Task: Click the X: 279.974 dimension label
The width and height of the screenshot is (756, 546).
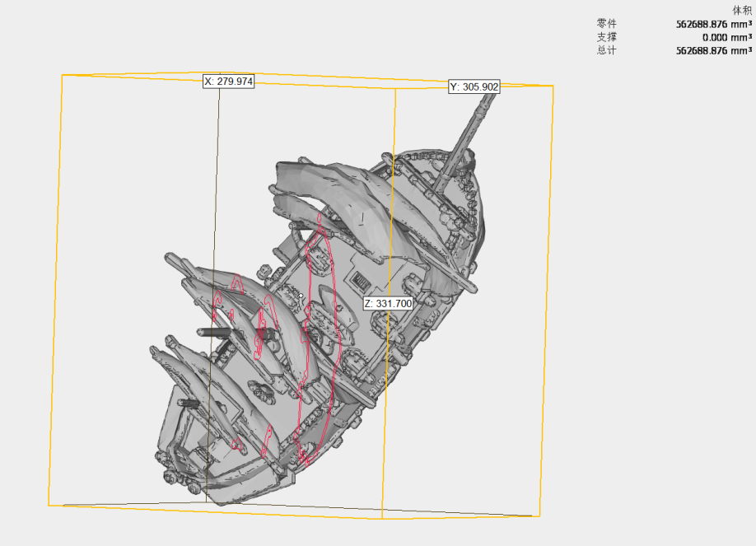Action: pyautogui.click(x=228, y=82)
